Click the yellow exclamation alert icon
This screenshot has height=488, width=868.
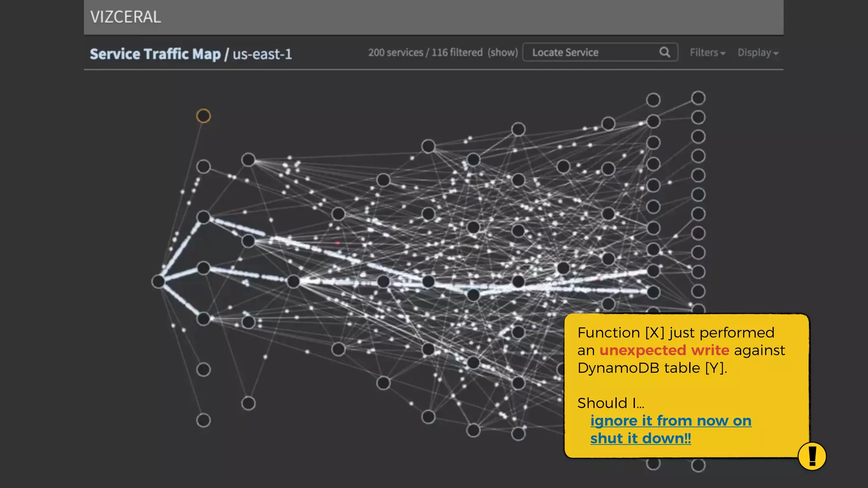(x=812, y=456)
